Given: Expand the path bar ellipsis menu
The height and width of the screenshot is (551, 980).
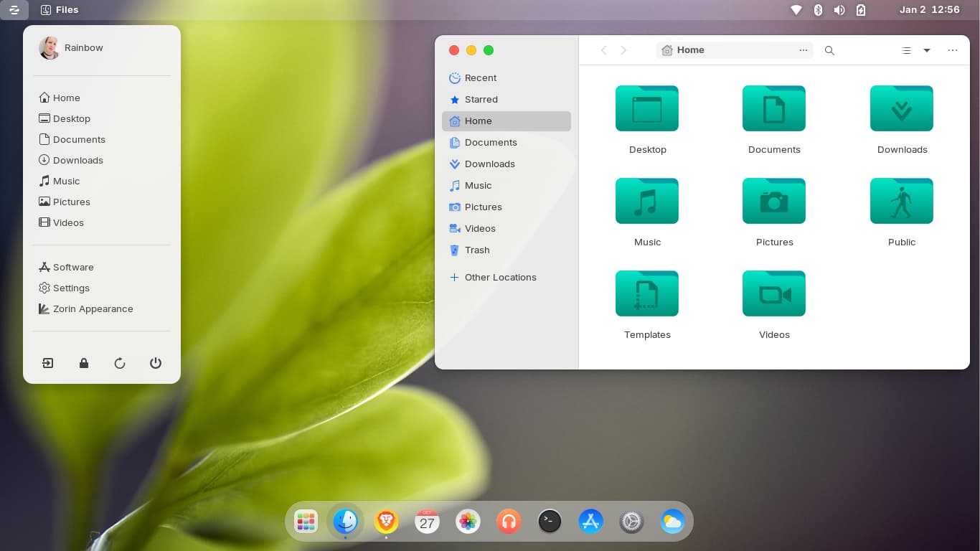Looking at the screenshot, I should (x=803, y=50).
